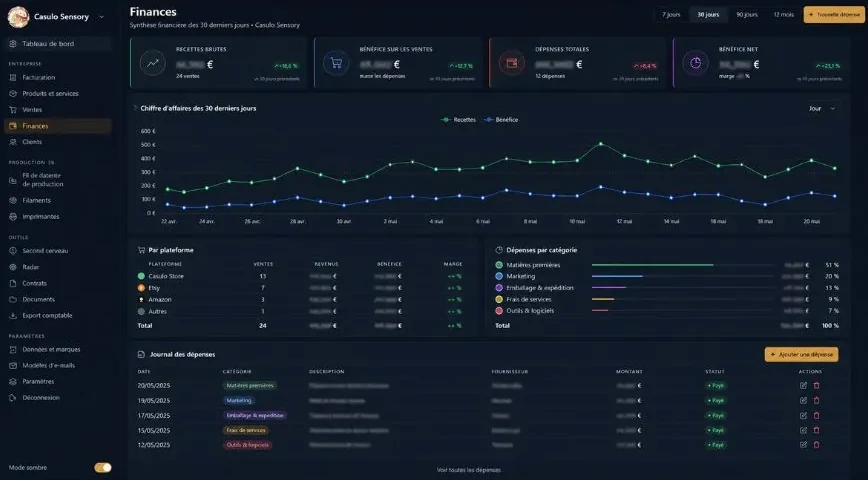The height and width of the screenshot is (480, 868).
Task: Click the Marketing blue color swatch
Action: (499, 276)
